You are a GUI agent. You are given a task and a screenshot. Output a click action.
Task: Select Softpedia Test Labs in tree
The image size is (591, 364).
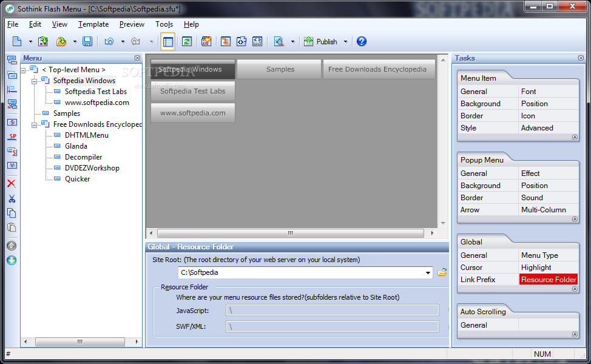(96, 92)
